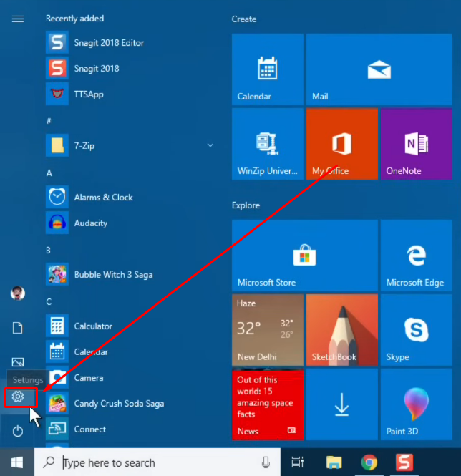461x476 pixels.
Task: Click the taskbar search box
Action: click(157, 462)
